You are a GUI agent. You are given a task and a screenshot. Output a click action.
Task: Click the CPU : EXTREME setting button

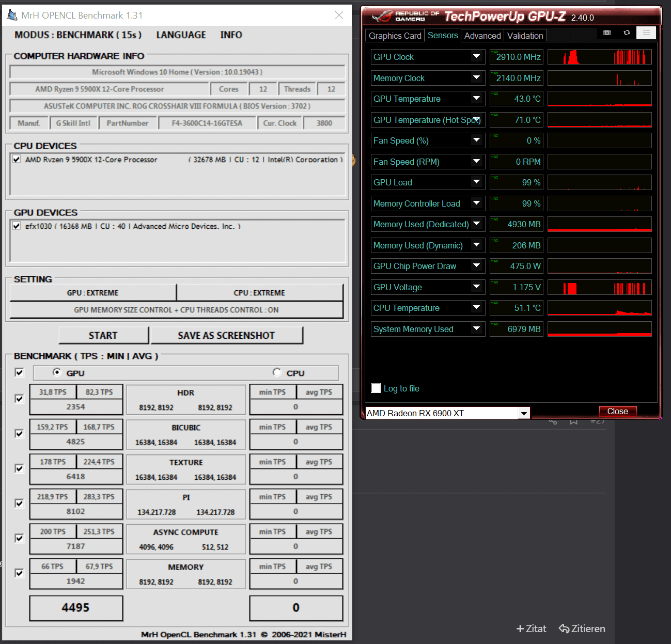[259, 293]
